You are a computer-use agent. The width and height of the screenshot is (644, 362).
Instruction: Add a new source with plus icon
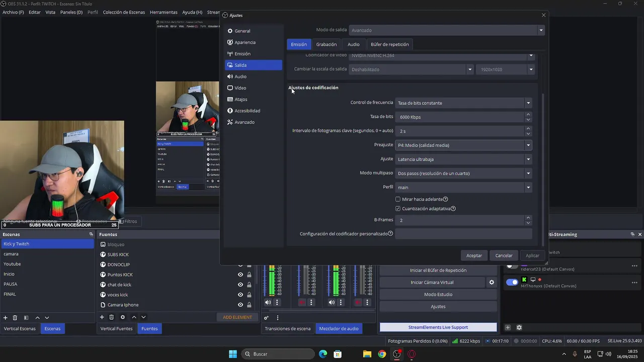(102, 317)
